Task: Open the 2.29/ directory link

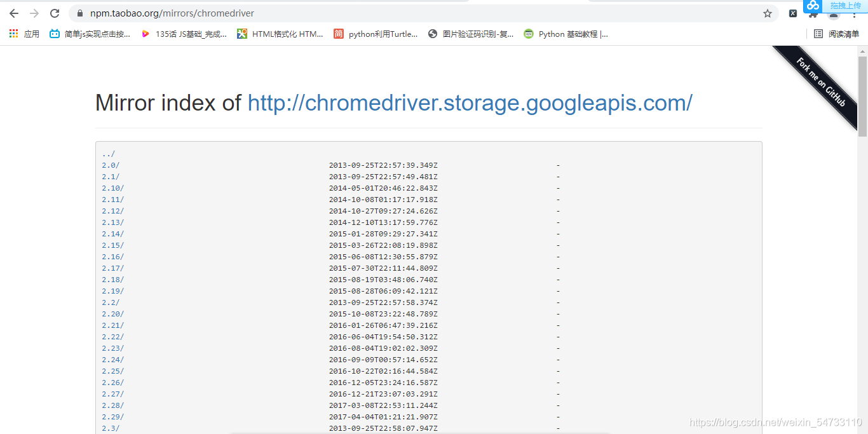Action: point(113,417)
